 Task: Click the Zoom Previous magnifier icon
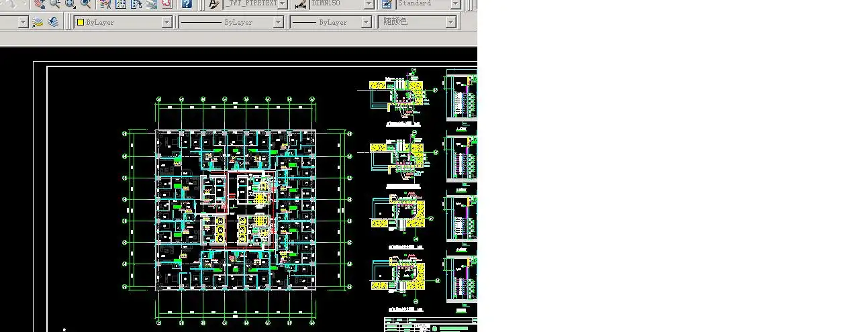[86, 4]
